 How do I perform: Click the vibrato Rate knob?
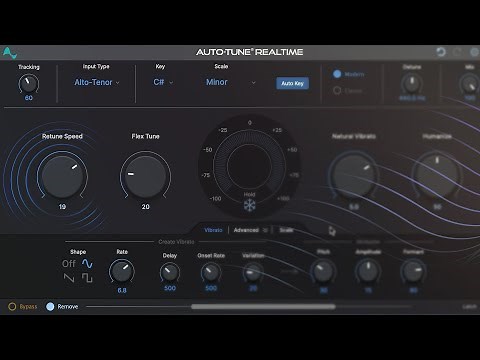click(122, 272)
